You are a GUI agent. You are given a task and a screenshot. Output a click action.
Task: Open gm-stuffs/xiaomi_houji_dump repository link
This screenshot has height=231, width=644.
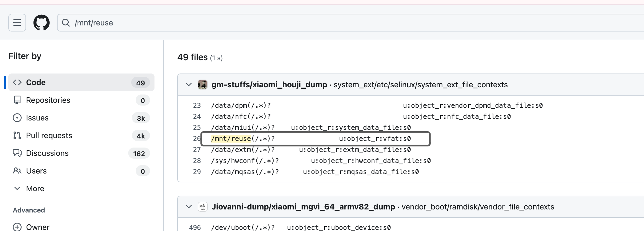[x=269, y=85]
